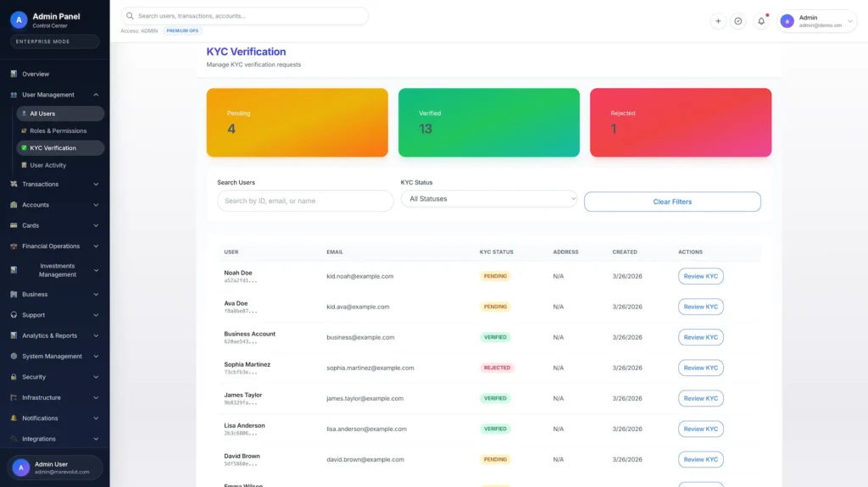Click the global search users, transactions field
Screen dimensions: 868x487
click(245, 16)
